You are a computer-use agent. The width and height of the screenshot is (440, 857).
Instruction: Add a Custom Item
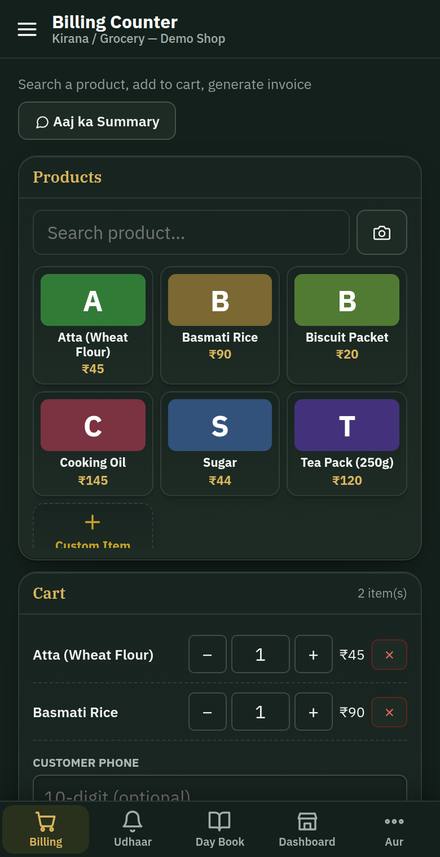[93, 527]
